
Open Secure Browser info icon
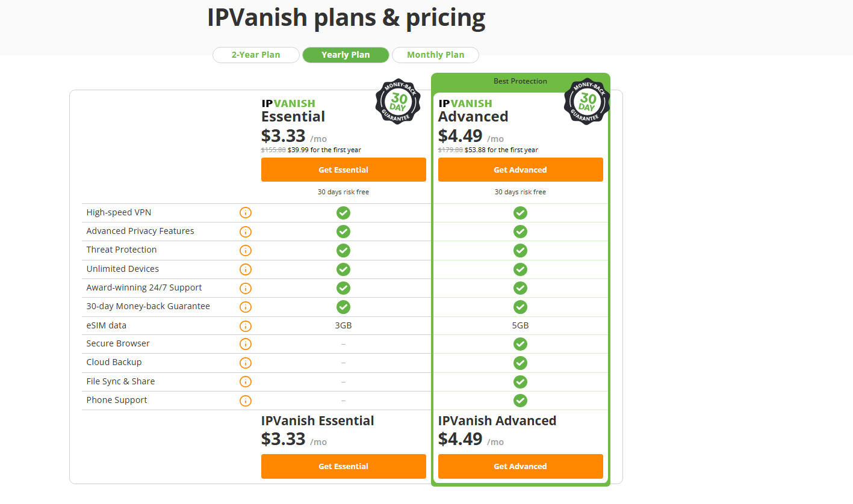point(246,344)
